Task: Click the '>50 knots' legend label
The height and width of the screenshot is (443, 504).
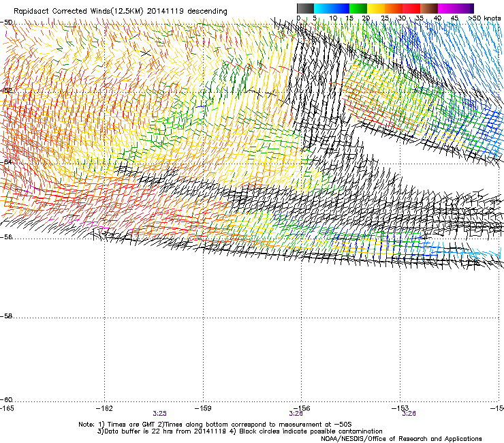Action: (x=484, y=18)
